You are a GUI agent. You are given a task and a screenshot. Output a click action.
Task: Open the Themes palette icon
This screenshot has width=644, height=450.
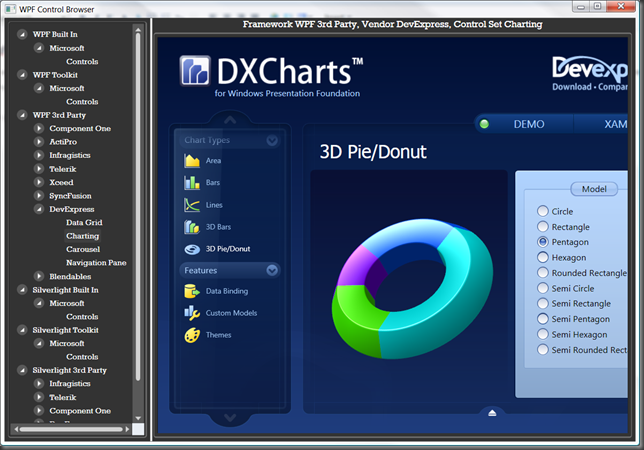(x=192, y=335)
